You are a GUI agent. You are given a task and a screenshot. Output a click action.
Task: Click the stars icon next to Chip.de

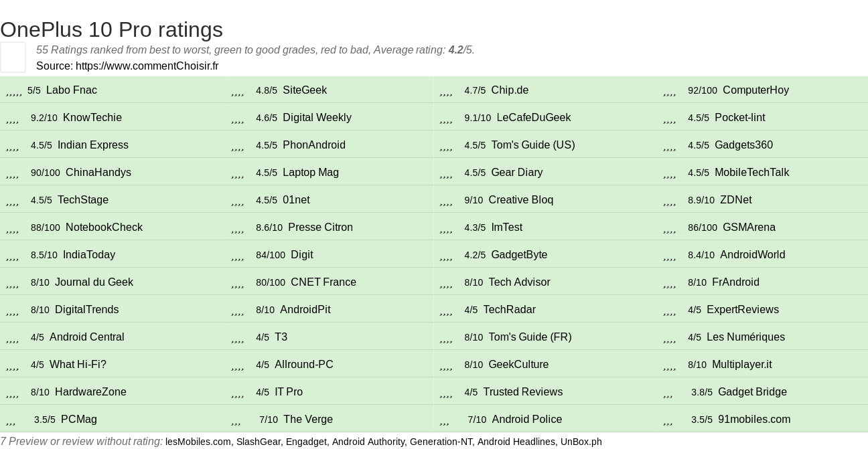point(446,90)
